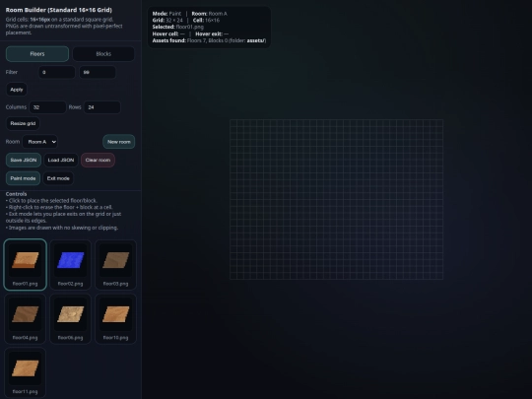Create a New room

[x=119, y=142]
